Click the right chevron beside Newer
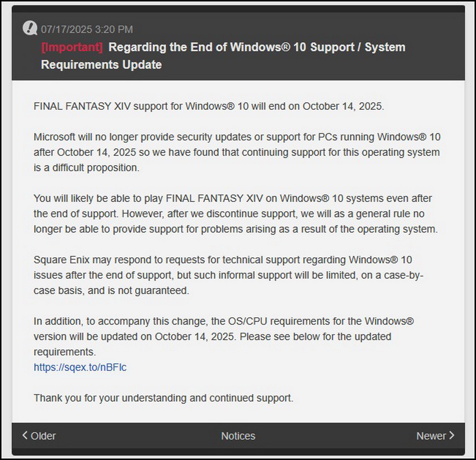Screen dimensions: 476x460 (451, 435)
